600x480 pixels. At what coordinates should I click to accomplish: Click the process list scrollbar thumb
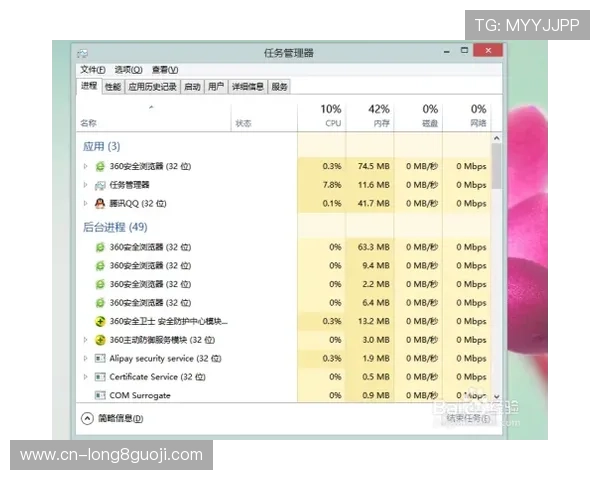click(497, 166)
